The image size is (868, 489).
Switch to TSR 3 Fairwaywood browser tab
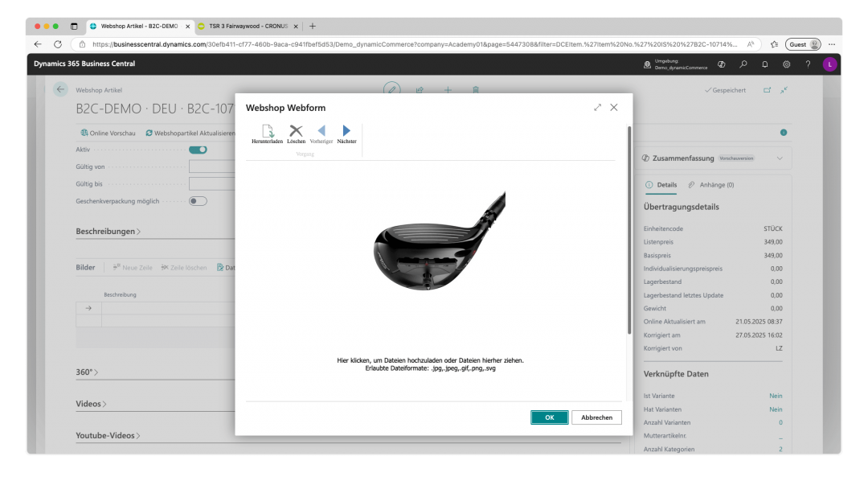[248, 26]
